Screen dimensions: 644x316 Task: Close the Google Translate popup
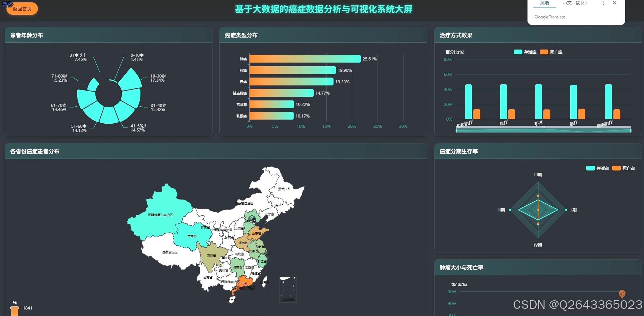click(x=615, y=3)
